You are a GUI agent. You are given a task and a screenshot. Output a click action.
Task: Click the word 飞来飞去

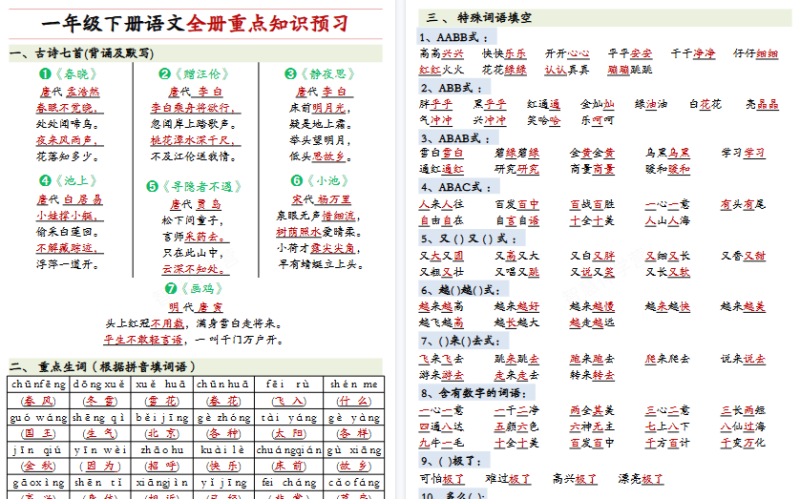pyautogui.click(x=441, y=359)
